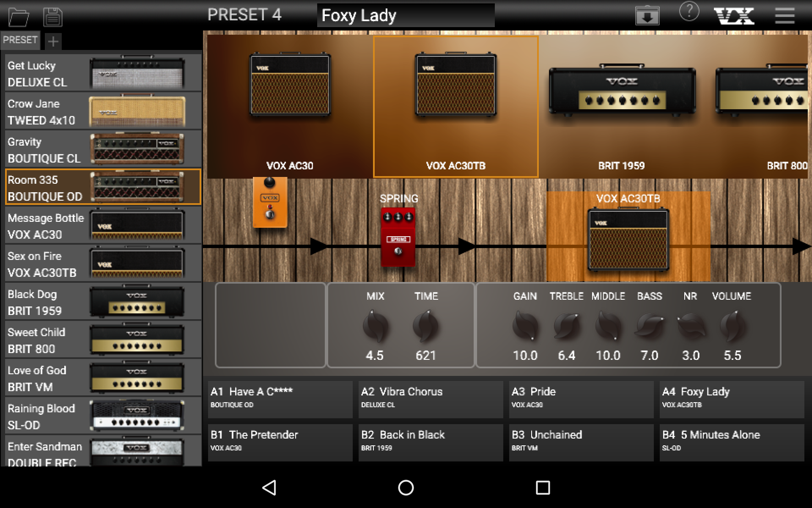Select bank slot A2 Vibra Chorus

(431, 399)
